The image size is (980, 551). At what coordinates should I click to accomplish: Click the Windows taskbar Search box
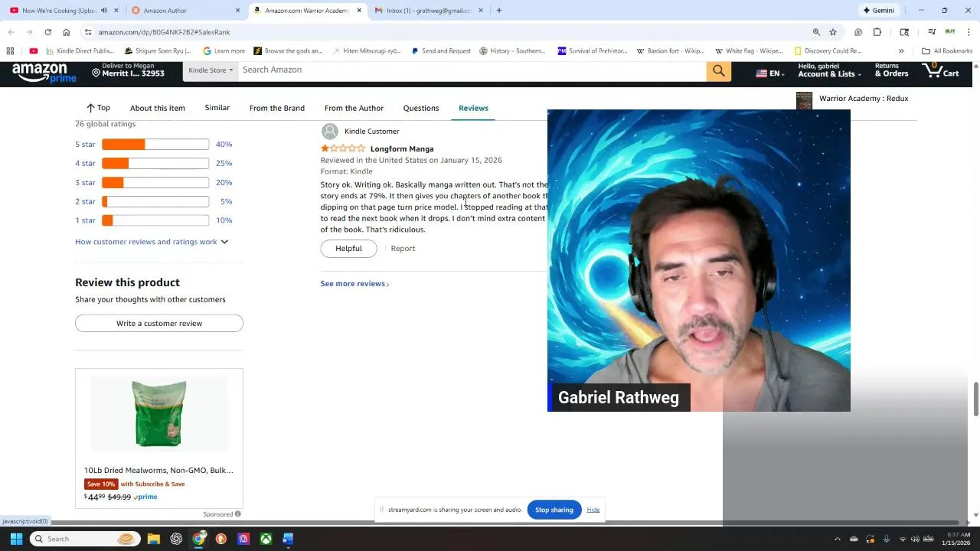point(84,539)
